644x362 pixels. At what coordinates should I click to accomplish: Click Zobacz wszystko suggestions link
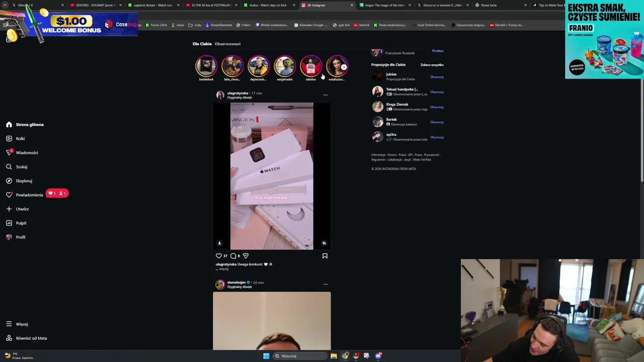click(432, 65)
